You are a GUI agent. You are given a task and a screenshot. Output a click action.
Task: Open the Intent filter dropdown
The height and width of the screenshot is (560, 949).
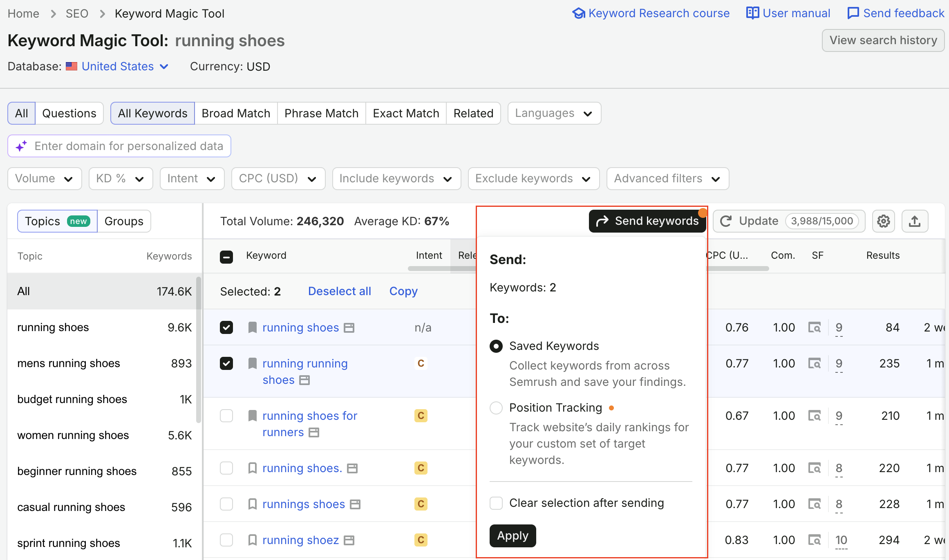(x=192, y=179)
